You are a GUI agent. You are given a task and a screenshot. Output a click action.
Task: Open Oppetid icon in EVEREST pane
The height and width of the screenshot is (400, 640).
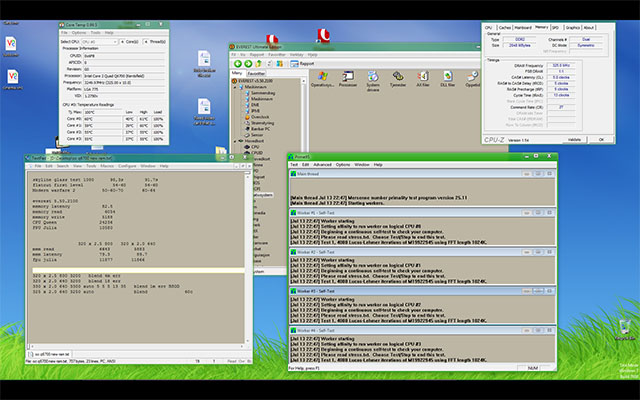(473, 79)
